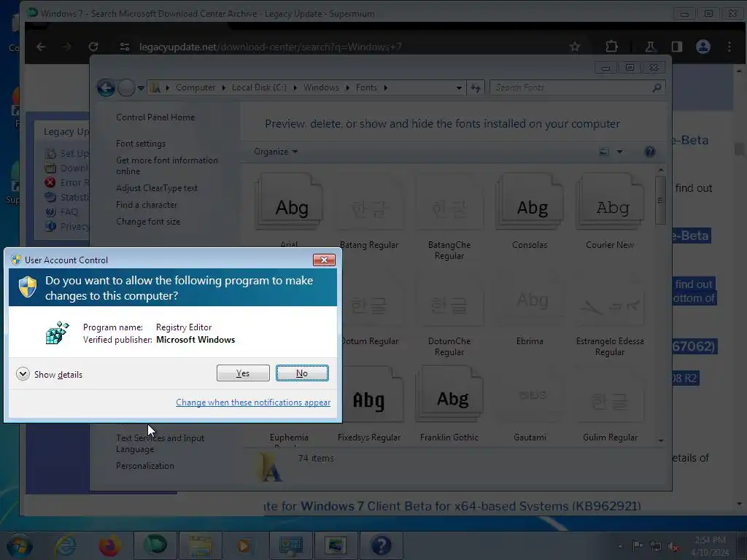The image size is (747, 560).
Task: Select the Estrangelo Edessa Regular font
Action: [610, 314]
